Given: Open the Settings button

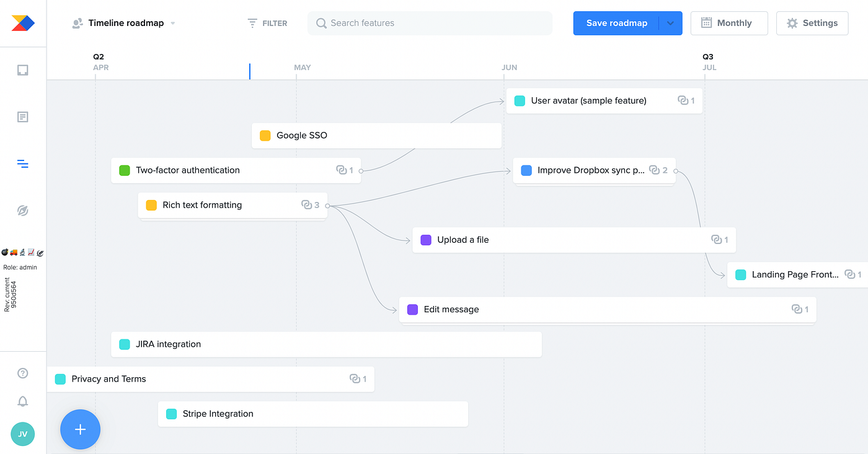Looking at the screenshot, I should pos(812,23).
